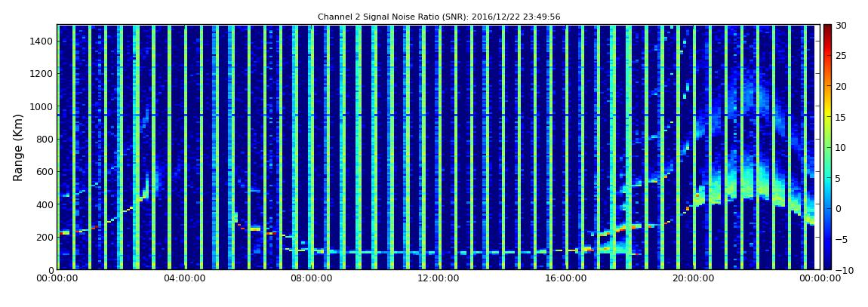Click the 1000 range tick label
This screenshot has height=307, width=868.
tap(41, 106)
